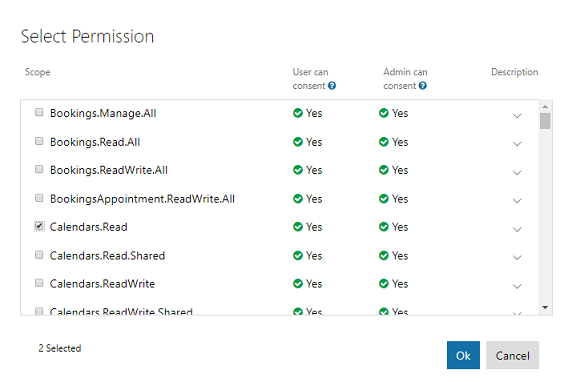Uncheck the Calendars.Read checkbox
Screen dimensions: 572x382
[39, 226]
